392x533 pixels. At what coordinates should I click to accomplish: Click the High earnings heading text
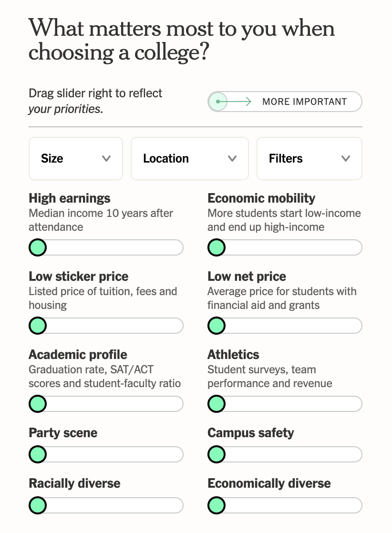point(70,198)
